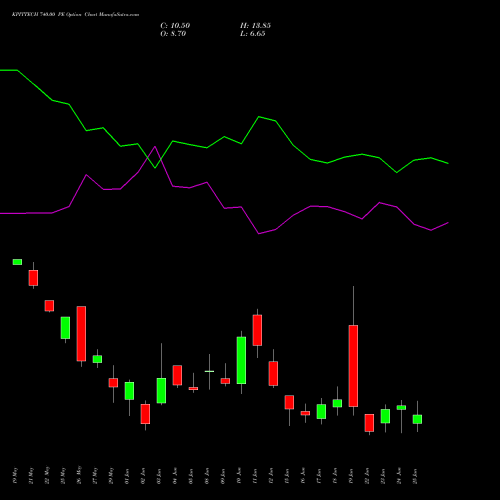Select the last green candle above 25 Jun
500x500 pixels.
tap(417, 419)
